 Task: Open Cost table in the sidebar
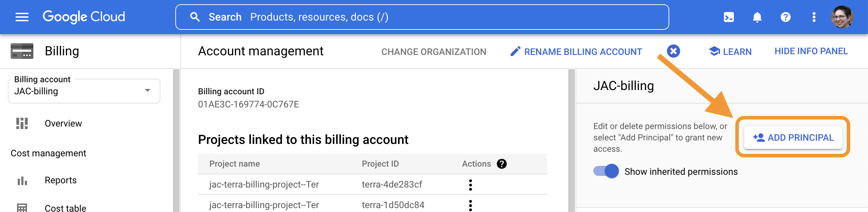65,208
